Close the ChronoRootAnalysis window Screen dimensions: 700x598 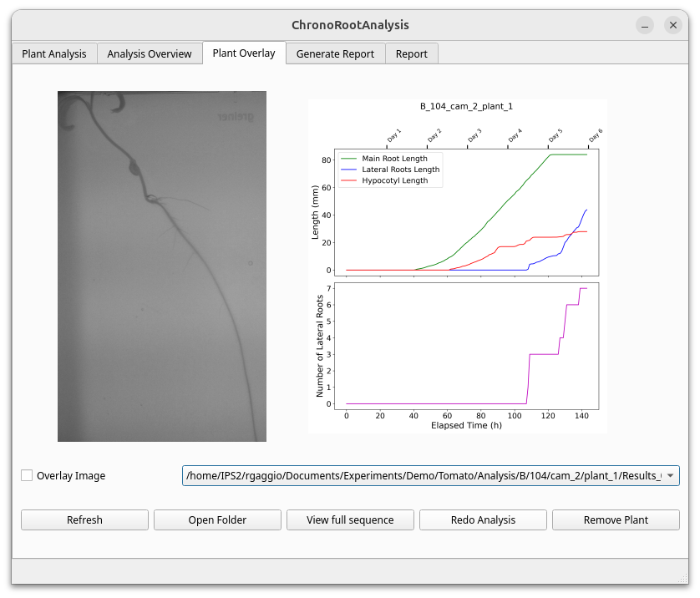[x=673, y=25]
